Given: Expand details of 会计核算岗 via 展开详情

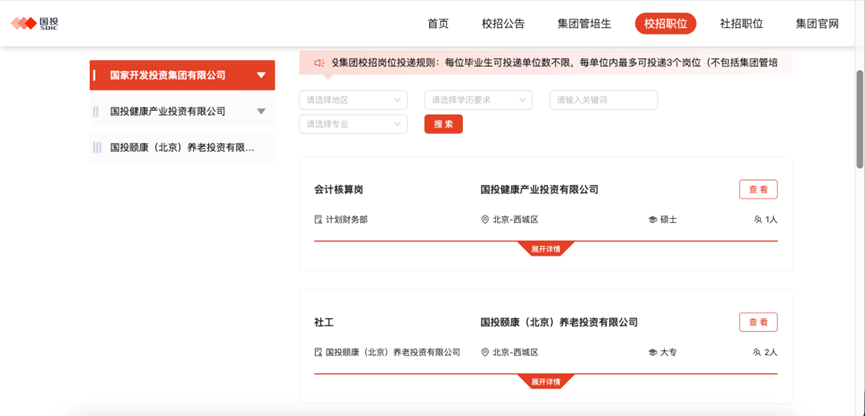Looking at the screenshot, I should [x=546, y=249].
